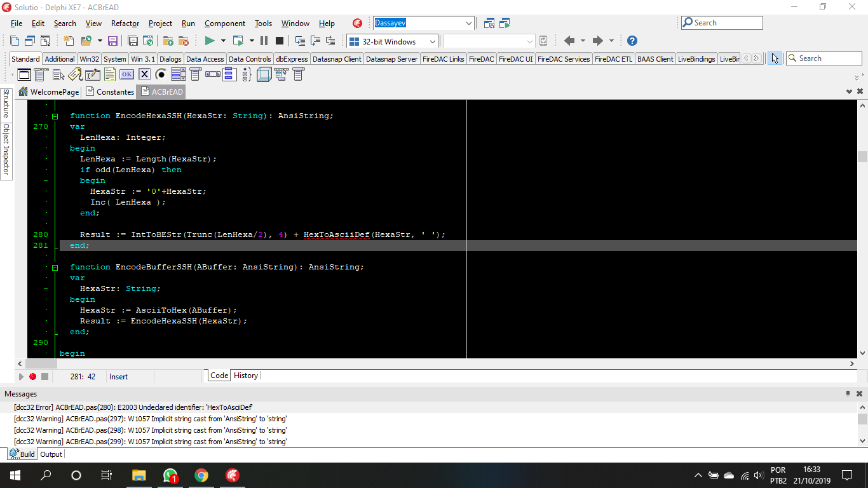Open the dropdown arrow next to green Run

223,41
